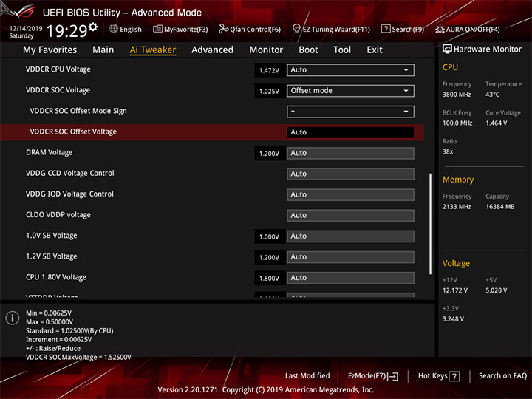Select highlighted VDDCR SOC Offset Voltage row

pos(212,132)
